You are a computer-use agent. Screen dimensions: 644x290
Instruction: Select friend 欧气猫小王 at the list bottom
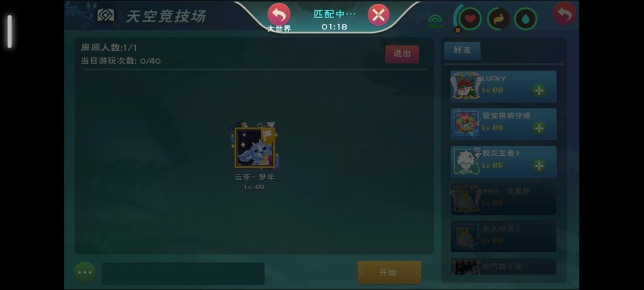(x=503, y=267)
